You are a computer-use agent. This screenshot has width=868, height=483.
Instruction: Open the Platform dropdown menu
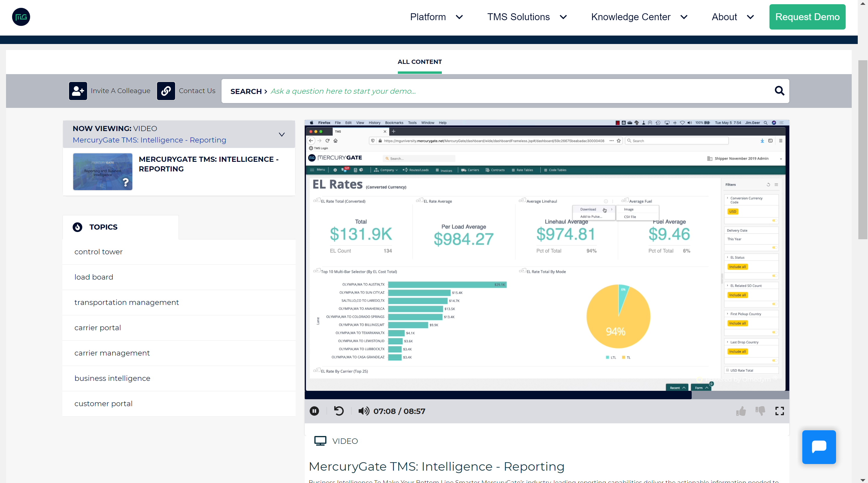click(x=436, y=17)
